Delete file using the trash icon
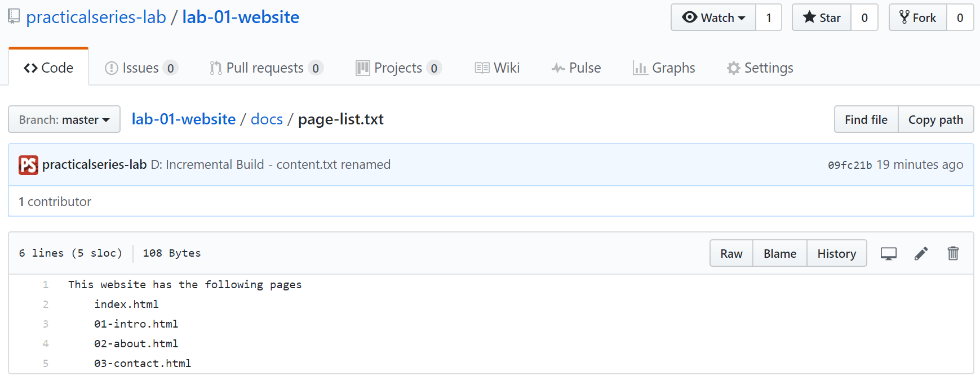This screenshot has height=385, width=980. (x=953, y=253)
